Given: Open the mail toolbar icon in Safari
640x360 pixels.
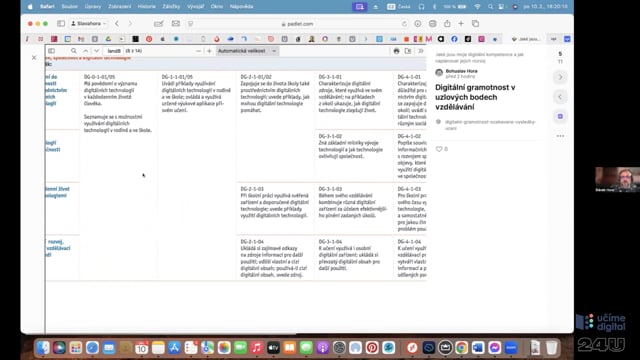Looking at the screenshot, I should 176,24.
